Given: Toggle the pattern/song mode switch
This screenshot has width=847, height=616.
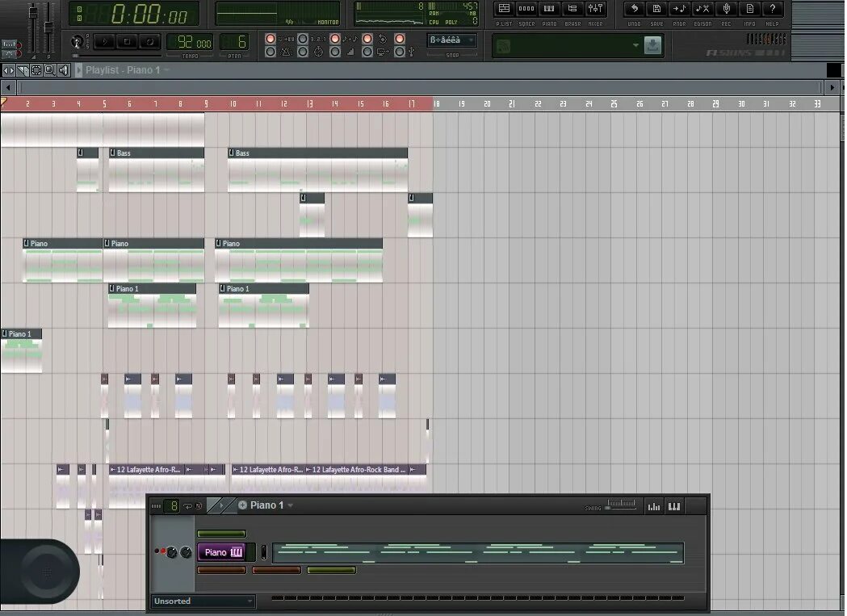Looking at the screenshot, I should [78, 42].
